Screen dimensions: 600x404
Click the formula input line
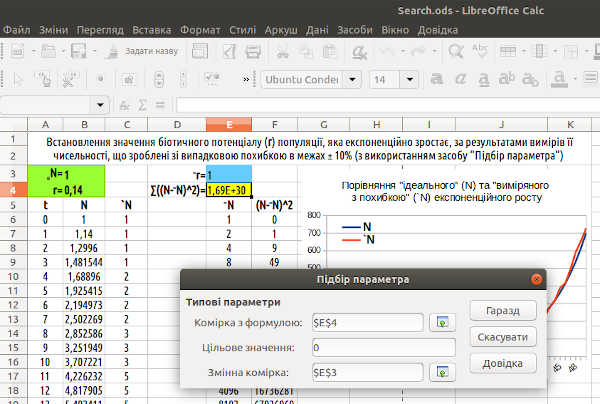click(388, 105)
